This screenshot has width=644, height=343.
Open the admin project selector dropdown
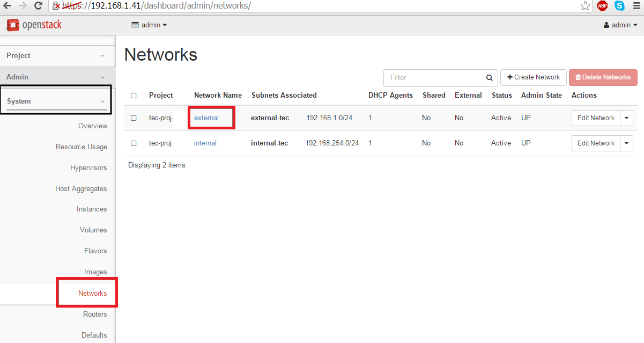tap(149, 25)
